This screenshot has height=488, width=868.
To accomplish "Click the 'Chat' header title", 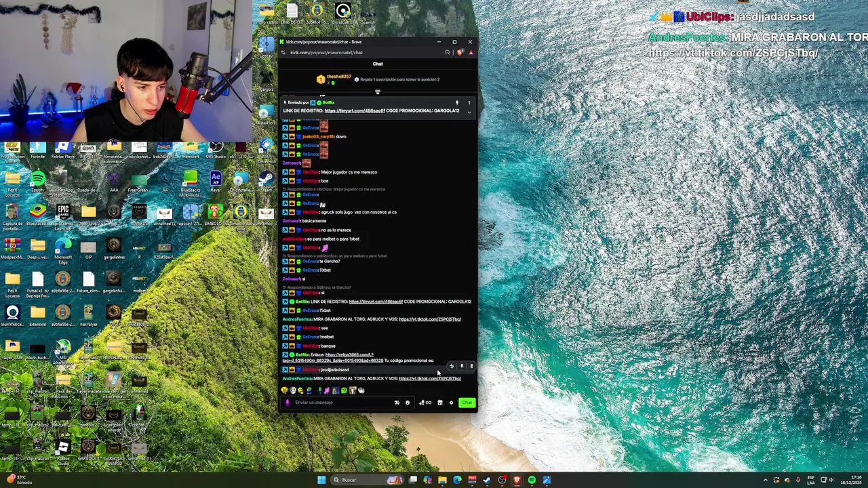I will coord(378,64).
